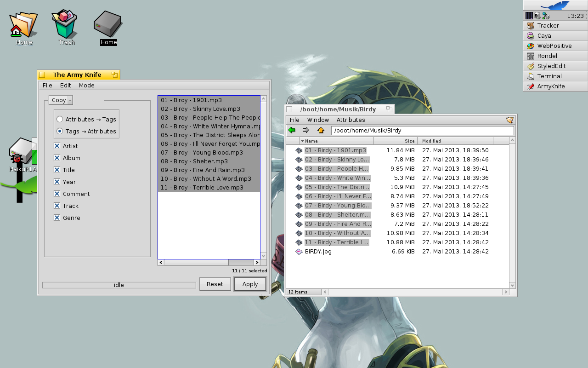Click the forward arrow navigation icon
588x368 pixels.
click(306, 130)
